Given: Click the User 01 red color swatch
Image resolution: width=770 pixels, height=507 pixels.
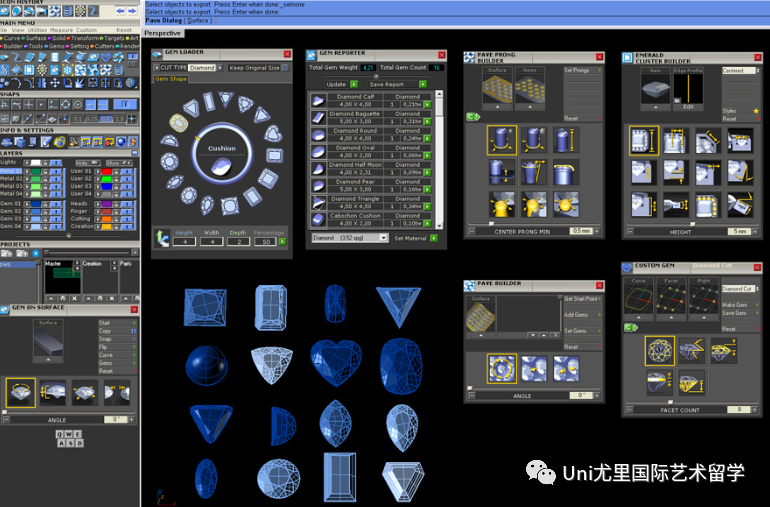Looking at the screenshot, I should 107,171.
